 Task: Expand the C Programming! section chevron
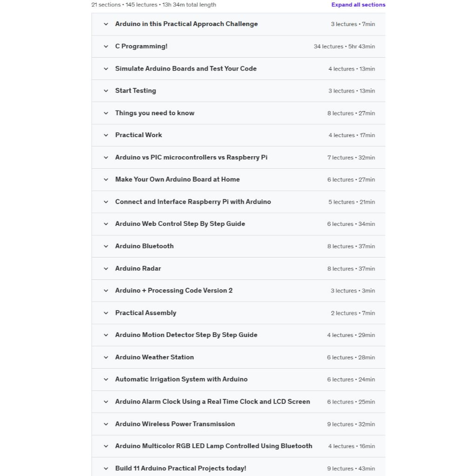click(x=106, y=46)
